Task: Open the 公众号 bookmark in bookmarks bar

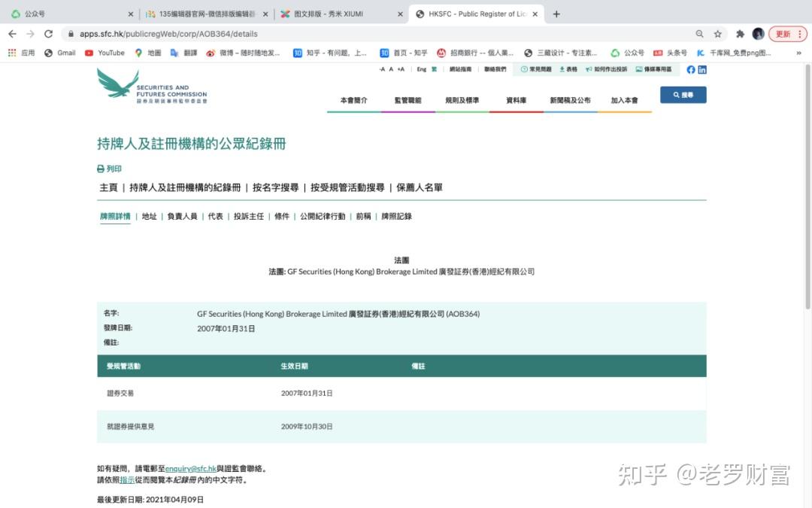Action: tap(627, 53)
